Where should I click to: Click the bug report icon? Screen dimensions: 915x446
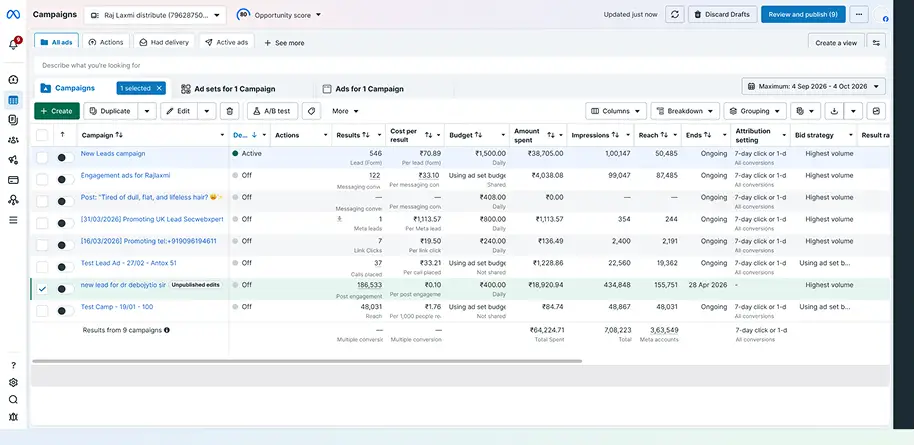coord(13,416)
